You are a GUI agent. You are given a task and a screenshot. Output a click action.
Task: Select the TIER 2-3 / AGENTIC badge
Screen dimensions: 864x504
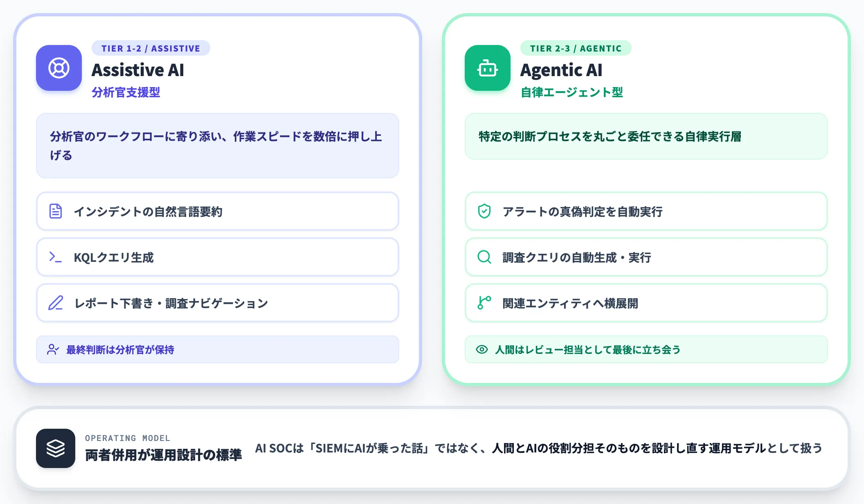click(x=576, y=48)
